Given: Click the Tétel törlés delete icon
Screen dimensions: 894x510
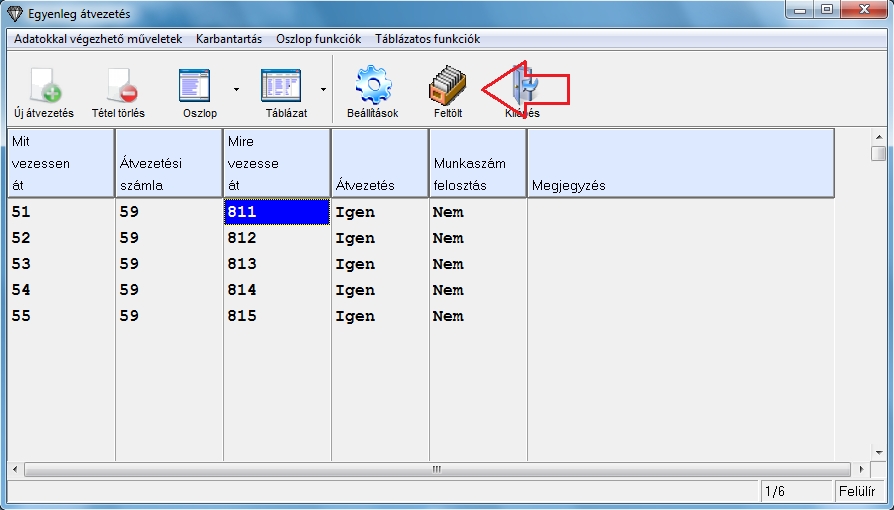Looking at the screenshot, I should (118, 87).
